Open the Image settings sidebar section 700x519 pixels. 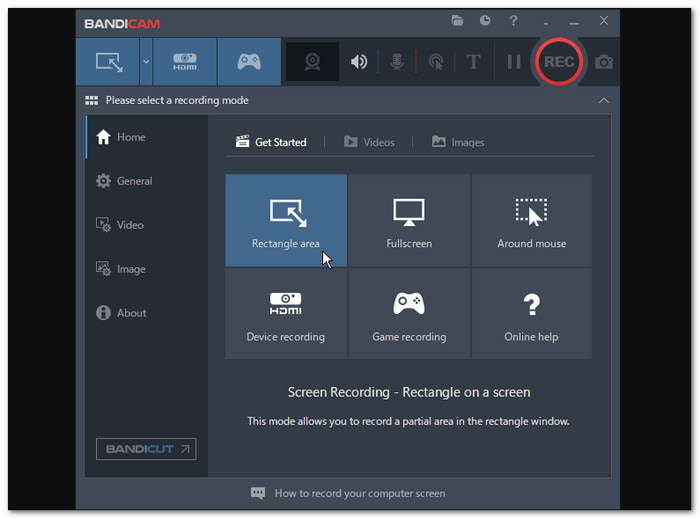pos(147,269)
